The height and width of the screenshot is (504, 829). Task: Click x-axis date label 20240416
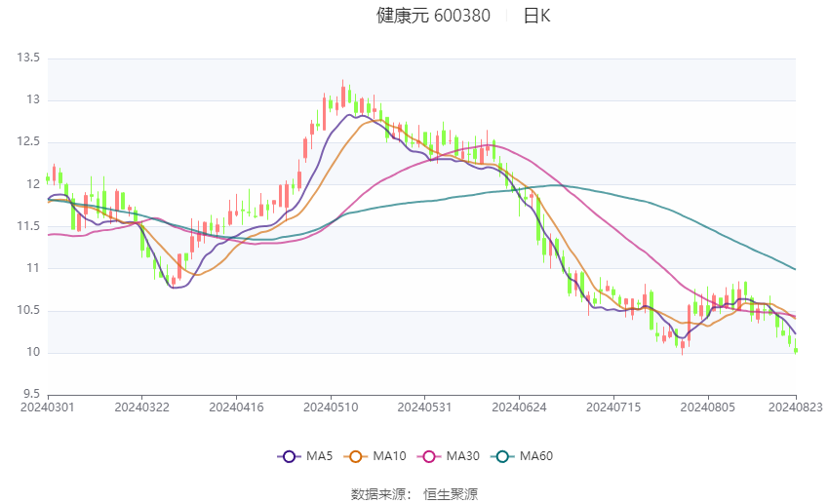tap(236, 407)
